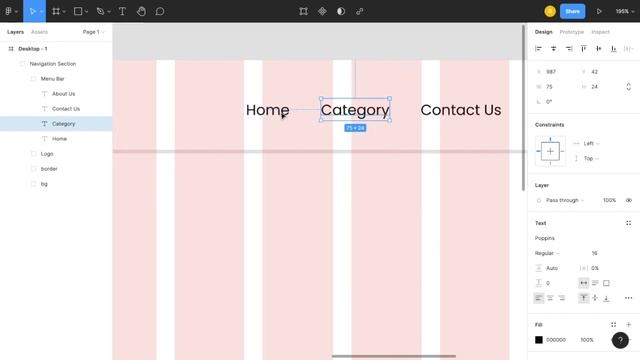Switch to the Inspect tab

[x=600, y=32]
